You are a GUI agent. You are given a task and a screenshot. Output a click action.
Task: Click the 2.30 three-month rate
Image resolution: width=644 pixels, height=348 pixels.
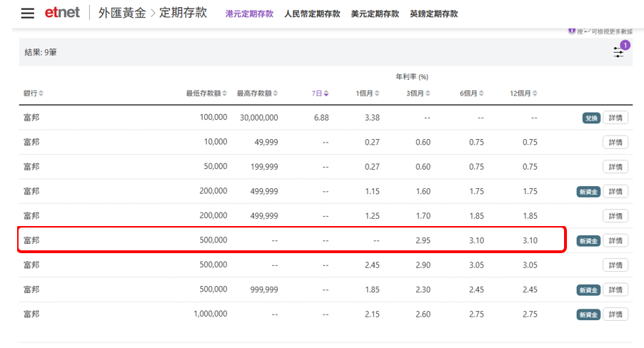[x=423, y=290]
